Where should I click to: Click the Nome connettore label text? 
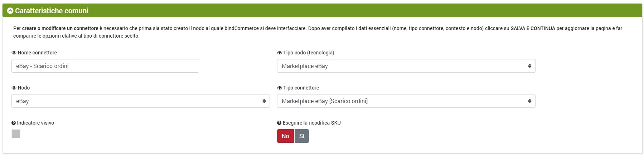coord(37,53)
